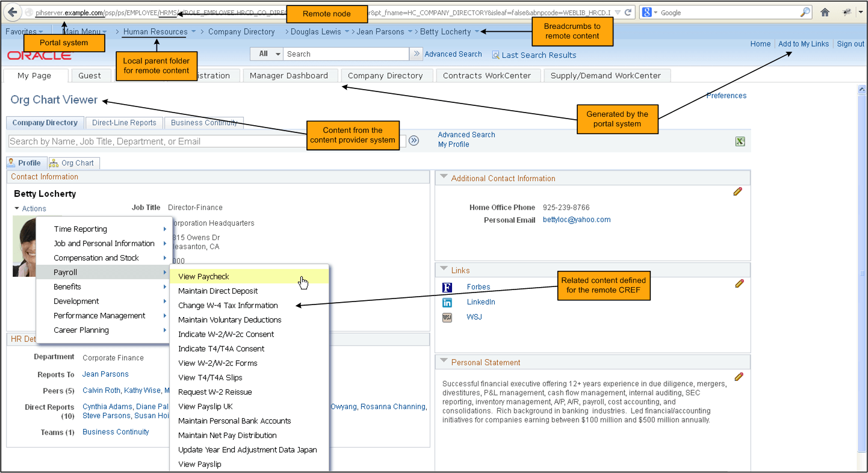868x473 pixels.
Task: Edit Additional Contact Information with the pencil icon
Action: click(x=738, y=191)
